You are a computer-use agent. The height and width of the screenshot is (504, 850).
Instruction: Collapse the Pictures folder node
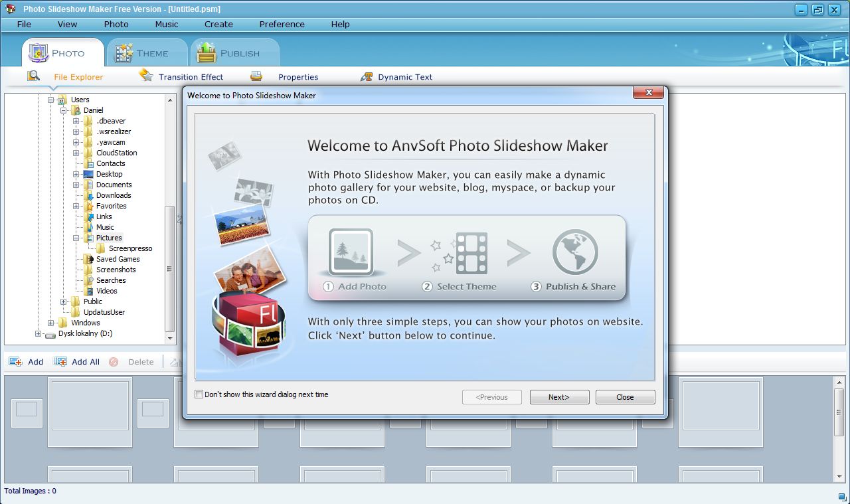pos(76,238)
